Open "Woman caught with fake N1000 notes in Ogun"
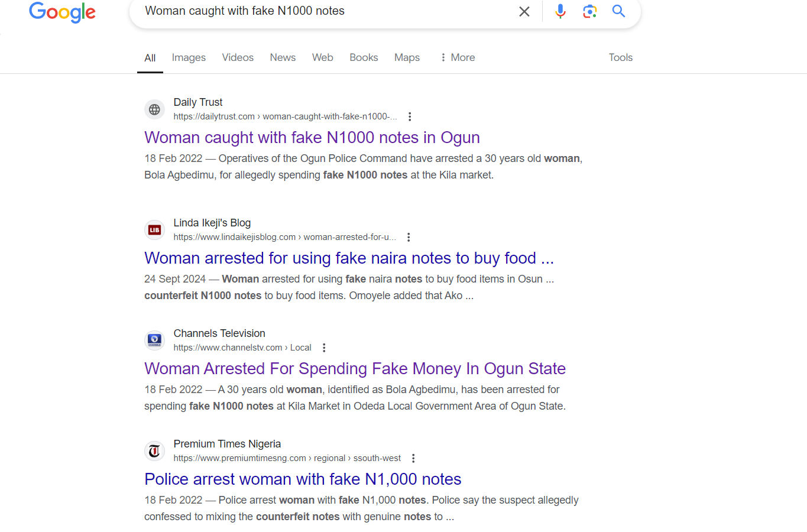 tap(312, 138)
